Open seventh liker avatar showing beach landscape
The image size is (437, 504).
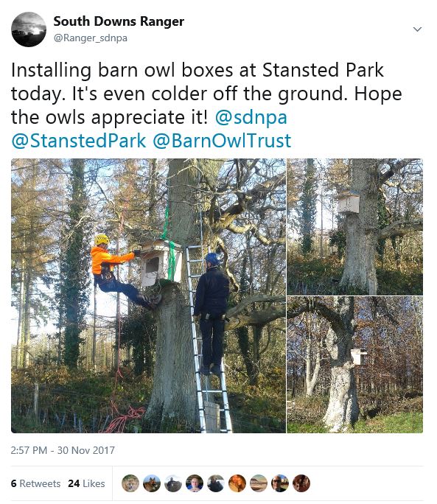pyautogui.click(x=259, y=483)
